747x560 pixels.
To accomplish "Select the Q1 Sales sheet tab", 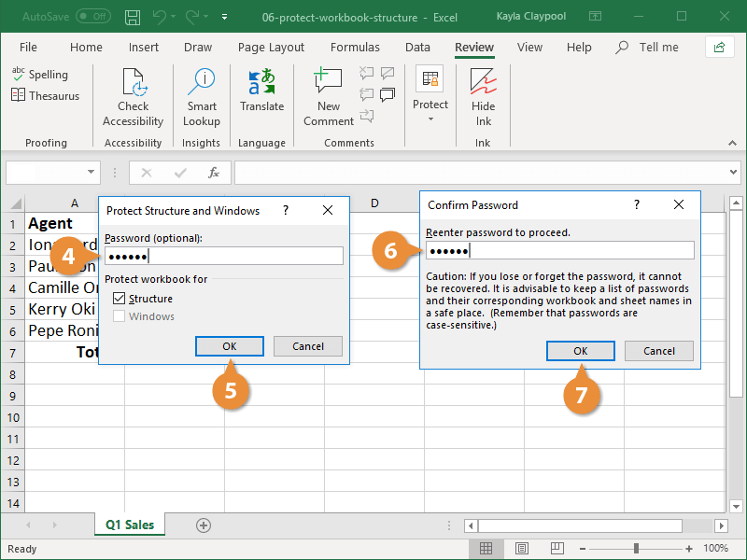I will click(129, 525).
